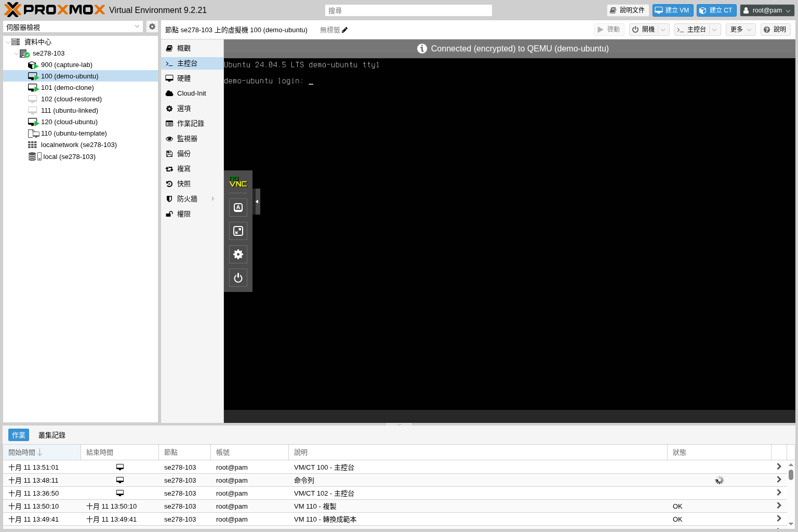This screenshot has height=532, width=798.
Task: Open noVNC extra keys panel
Action: pyautogui.click(x=238, y=207)
